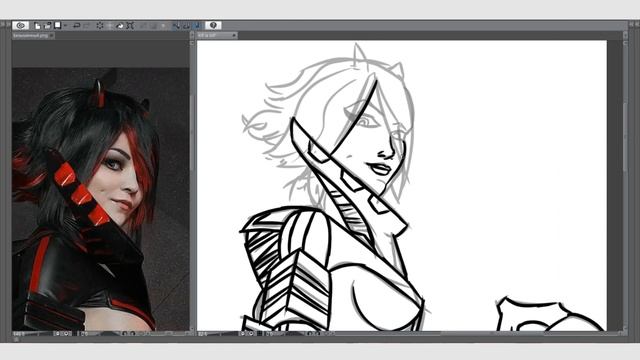Toggle the middle snap icon in the toolbar

coord(187,26)
